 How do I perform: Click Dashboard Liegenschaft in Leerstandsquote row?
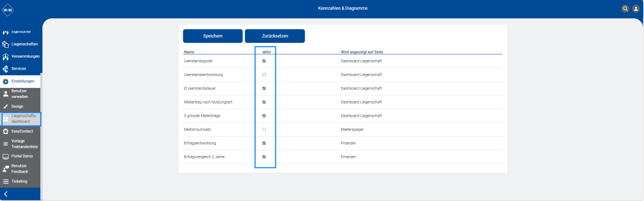[x=361, y=61]
